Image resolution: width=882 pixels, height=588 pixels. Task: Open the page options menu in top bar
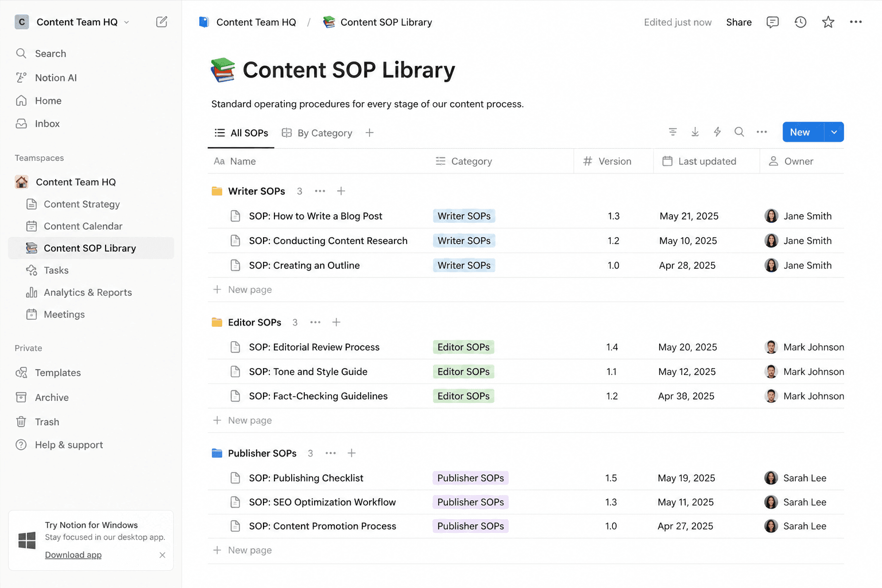(x=856, y=22)
